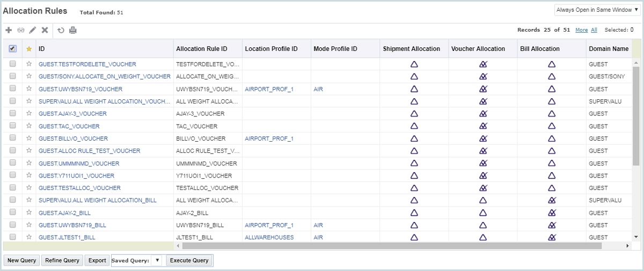Open the GUEST.UWYBSN719_VOUCHER link
Viewport: 644px width, 271px height.
point(80,89)
